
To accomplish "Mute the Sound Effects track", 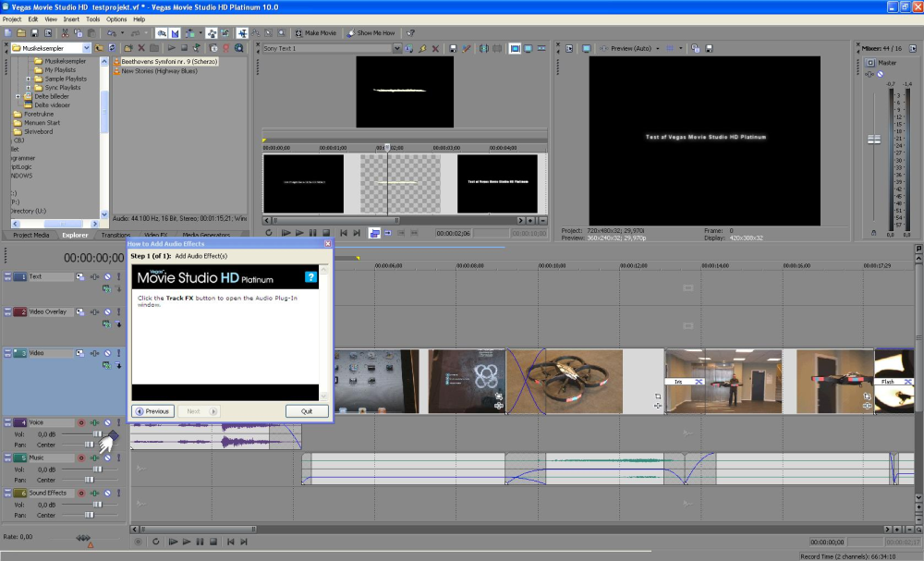I will pos(107,494).
